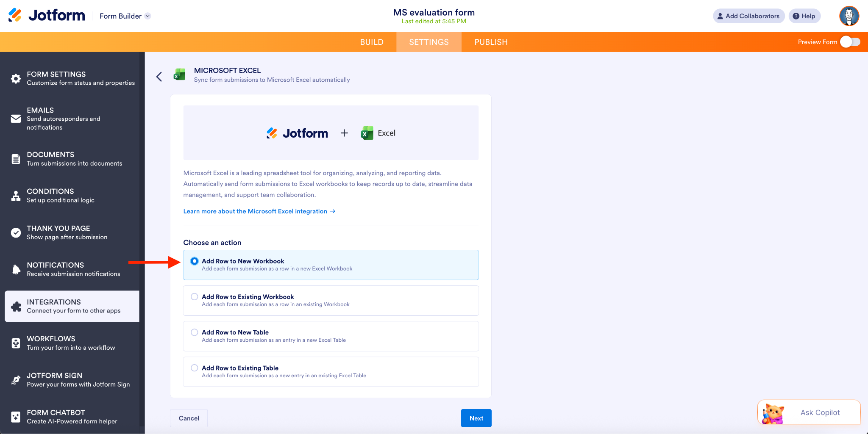Click the Cancel button

189,418
